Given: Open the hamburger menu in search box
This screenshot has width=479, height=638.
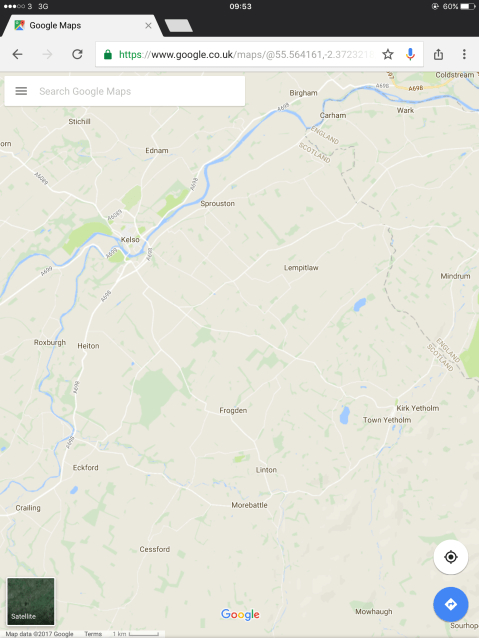Looking at the screenshot, I should [21, 91].
